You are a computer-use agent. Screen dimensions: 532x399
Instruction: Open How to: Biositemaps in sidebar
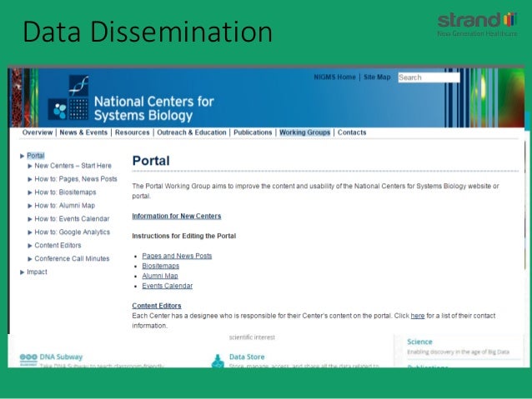[x=65, y=192]
